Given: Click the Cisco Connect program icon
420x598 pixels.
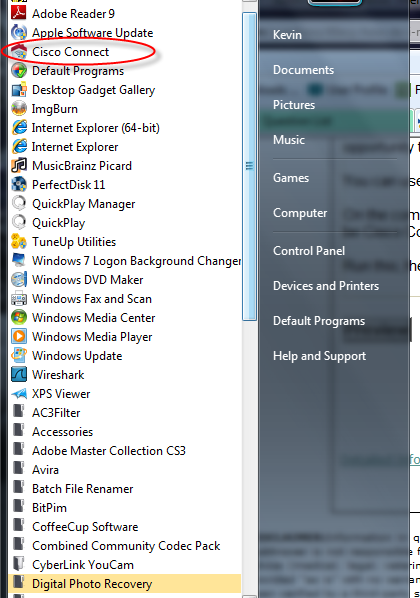Looking at the screenshot, I should (18, 51).
